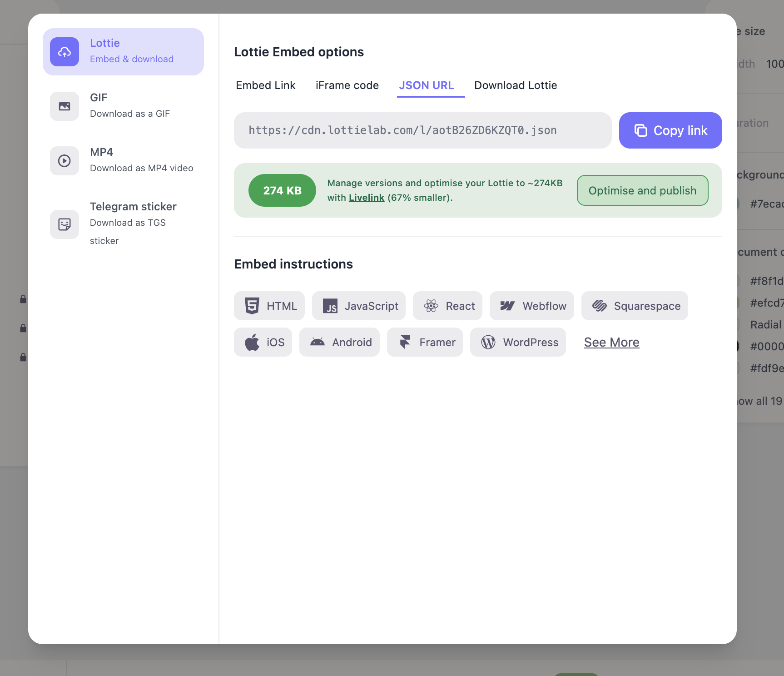Open Webflow embed instructions
Viewport: 784px width, 676px height.
pyautogui.click(x=532, y=306)
